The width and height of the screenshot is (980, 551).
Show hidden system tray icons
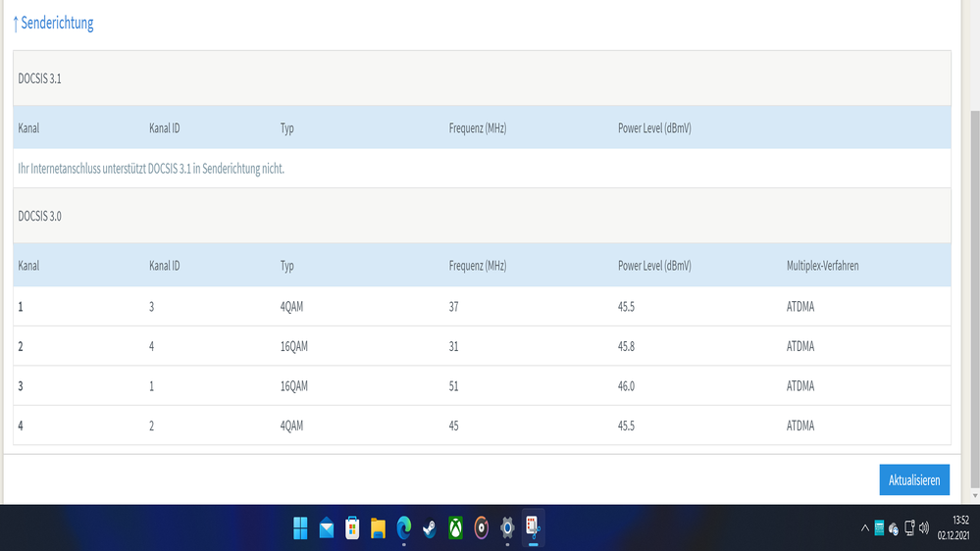[865, 528]
